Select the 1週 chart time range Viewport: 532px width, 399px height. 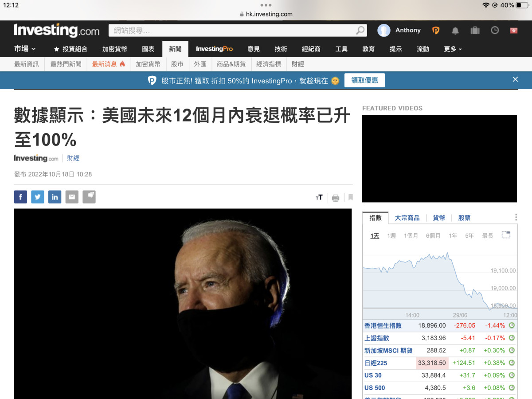point(391,236)
